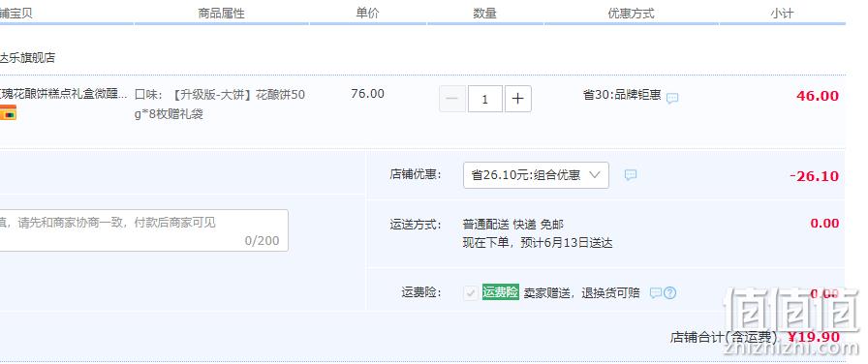This screenshot has height=364, width=868.
Task: Click the unit price 76.00
Action: pos(367,94)
